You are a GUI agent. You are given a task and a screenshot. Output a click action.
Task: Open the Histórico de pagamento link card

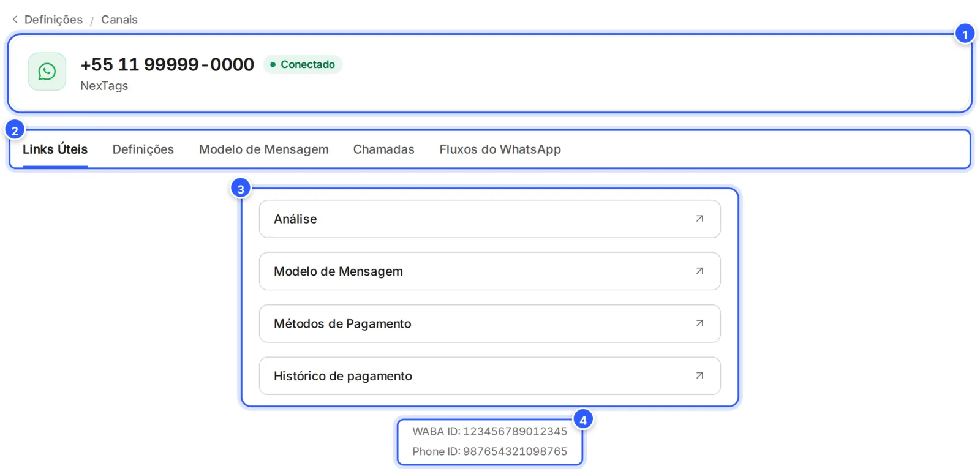pyautogui.click(x=490, y=376)
